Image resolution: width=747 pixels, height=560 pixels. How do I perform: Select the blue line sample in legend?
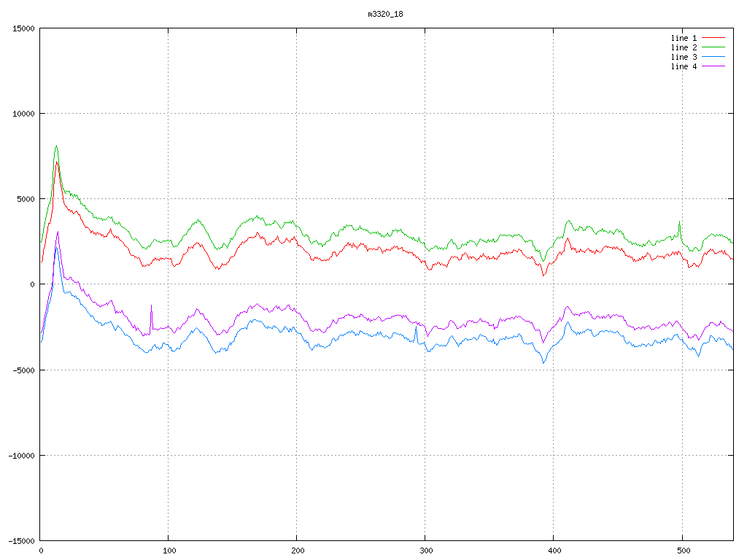point(715,57)
